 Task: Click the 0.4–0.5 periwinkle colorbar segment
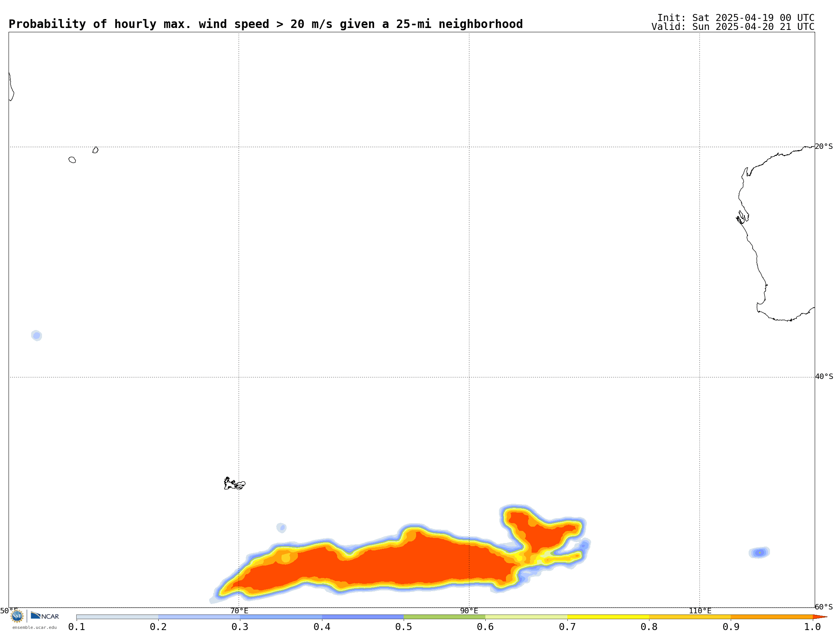(363, 617)
